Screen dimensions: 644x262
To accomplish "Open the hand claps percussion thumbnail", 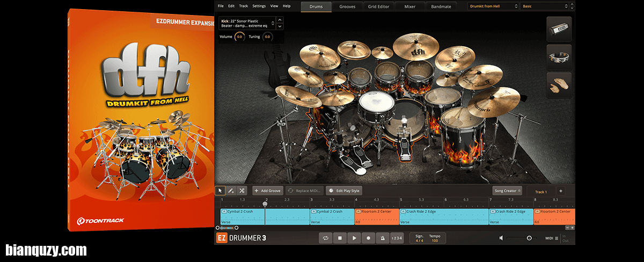I will 559,85.
